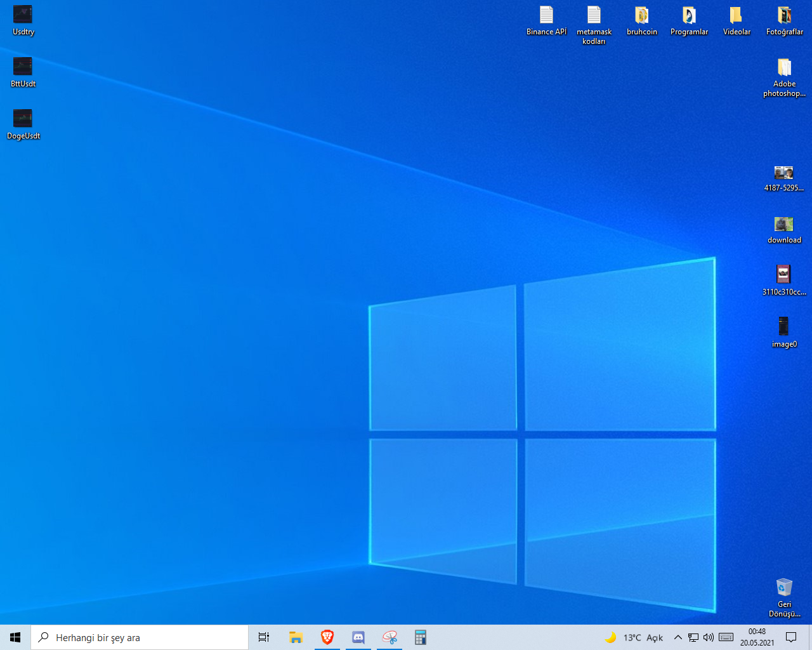Select the DogeUsdt desktop shortcut
This screenshot has height=650, width=812.
click(23, 124)
